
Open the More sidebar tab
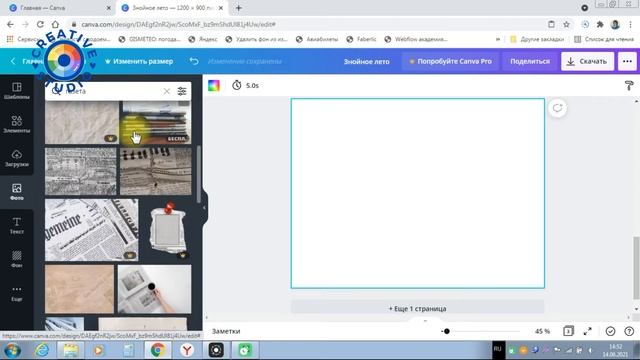coord(17,293)
